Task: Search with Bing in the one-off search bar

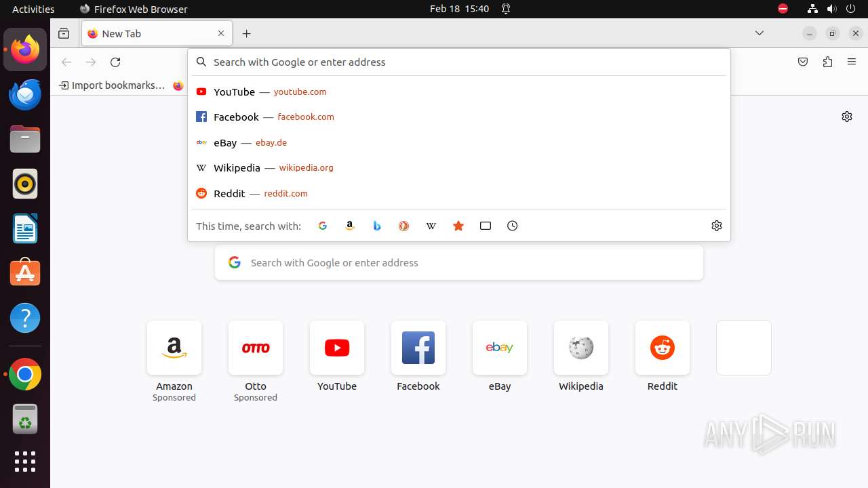Action: [377, 226]
